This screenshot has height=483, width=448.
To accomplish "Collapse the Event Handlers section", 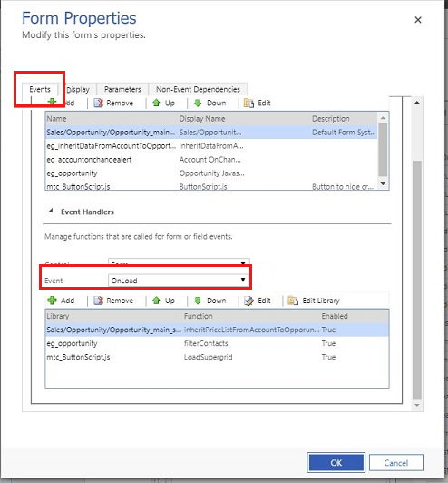I will pos(51,211).
